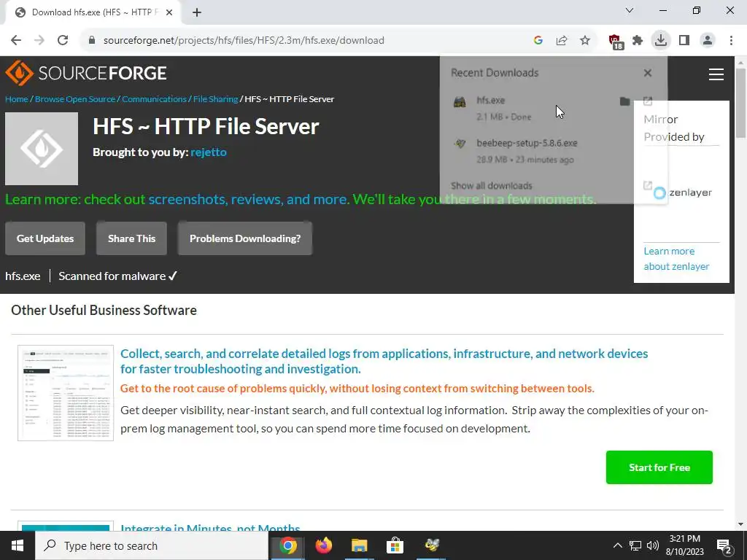
Task: Click the network tray icon
Action: point(635,545)
